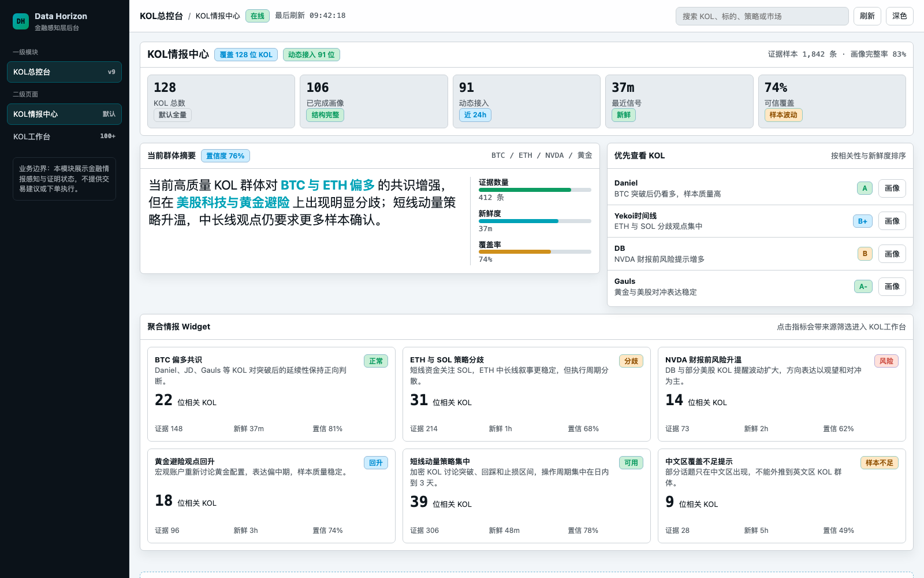Click the 刷新 button
Image resolution: width=924 pixels, height=578 pixels.
[867, 16]
